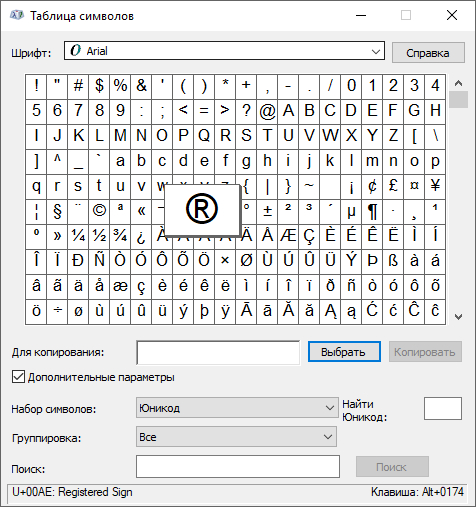Click the scrollbar down arrow

coord(458,317)
